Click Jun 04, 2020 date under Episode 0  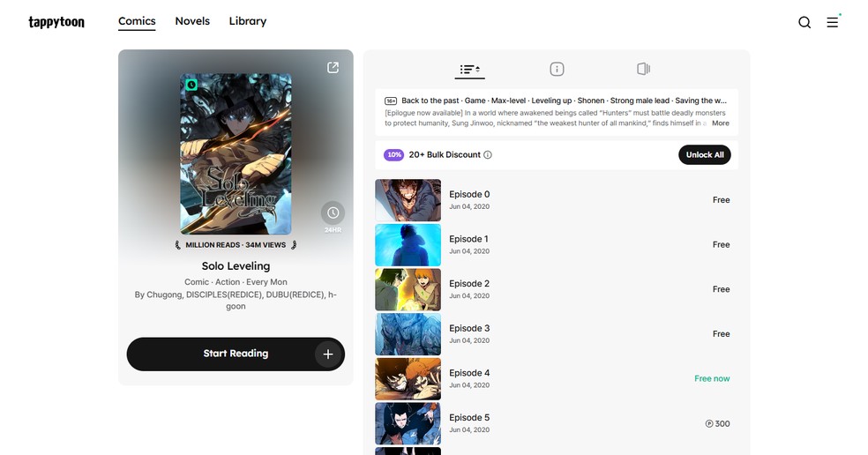point(469,206)
